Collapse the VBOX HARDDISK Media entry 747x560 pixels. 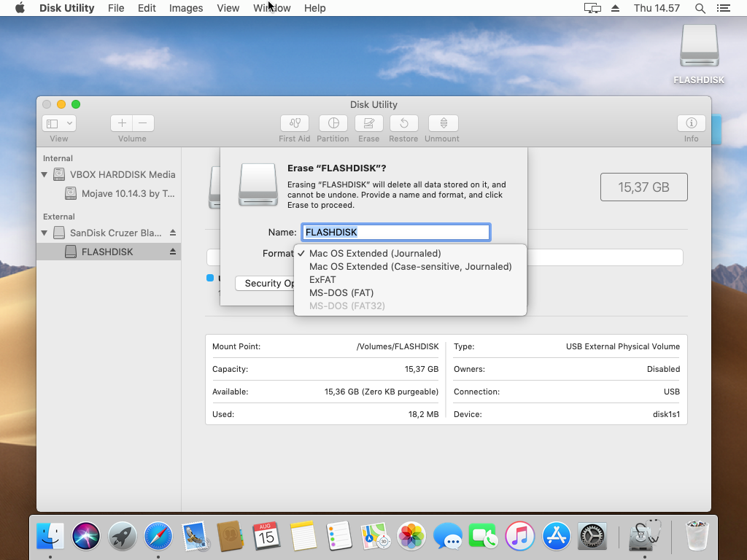43,174
